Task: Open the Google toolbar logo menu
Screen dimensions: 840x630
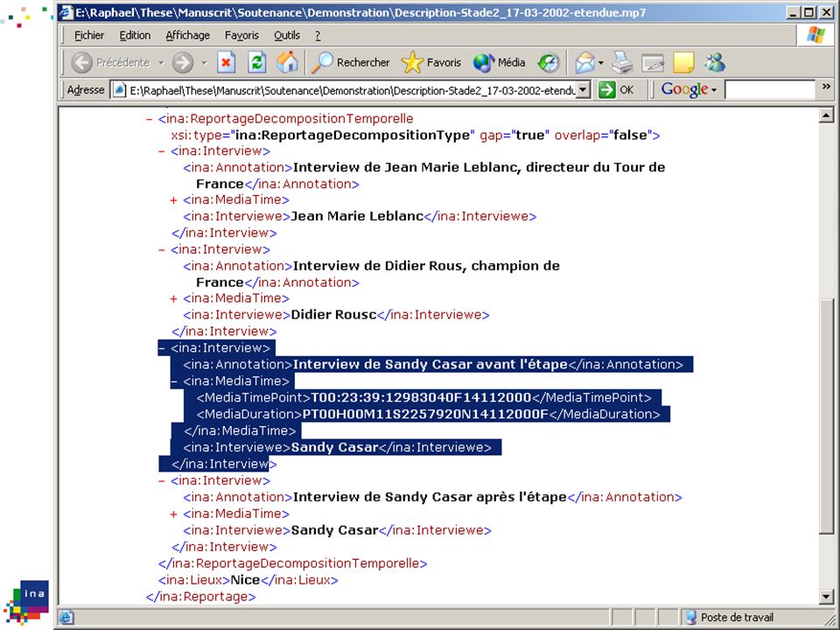Action: coord(688,89)
